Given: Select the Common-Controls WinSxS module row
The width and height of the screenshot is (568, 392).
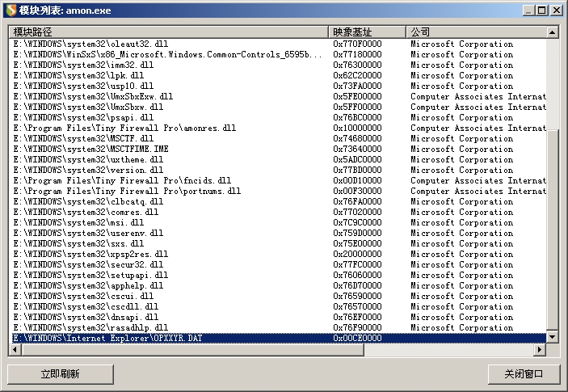Looking at the screenshot, I should tap(278, 54).
